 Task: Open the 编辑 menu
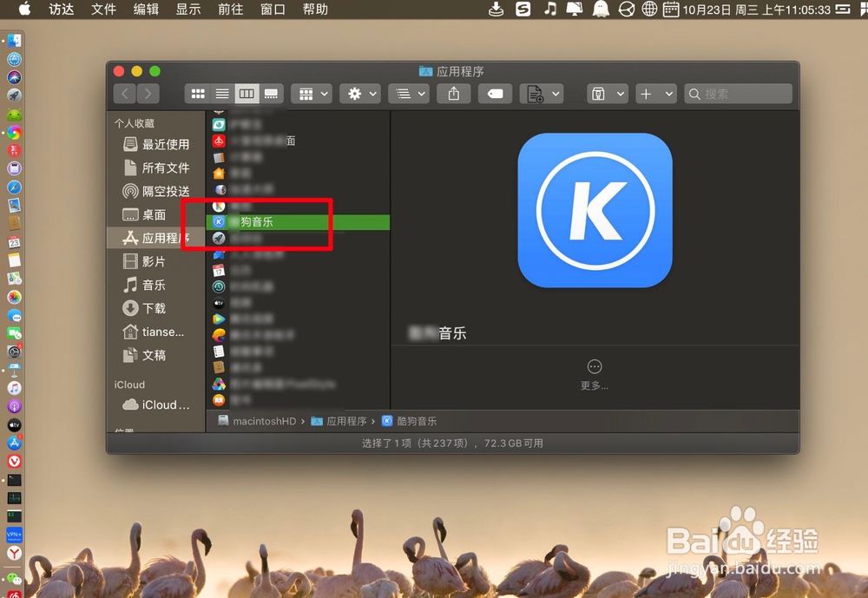pos(146,10)
